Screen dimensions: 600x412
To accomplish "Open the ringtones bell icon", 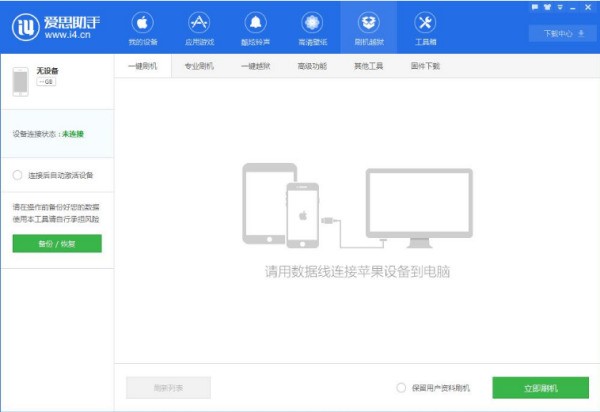I will coord(256,28).
